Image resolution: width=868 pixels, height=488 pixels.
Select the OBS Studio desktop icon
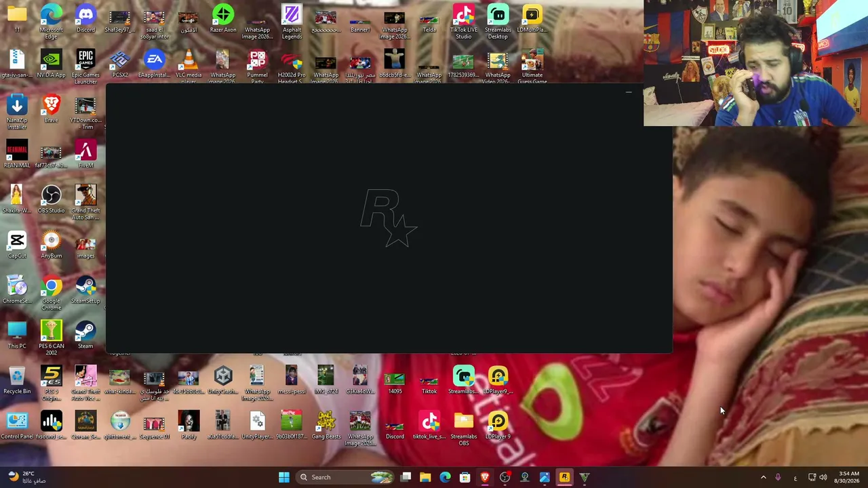[x=51, y=200]
